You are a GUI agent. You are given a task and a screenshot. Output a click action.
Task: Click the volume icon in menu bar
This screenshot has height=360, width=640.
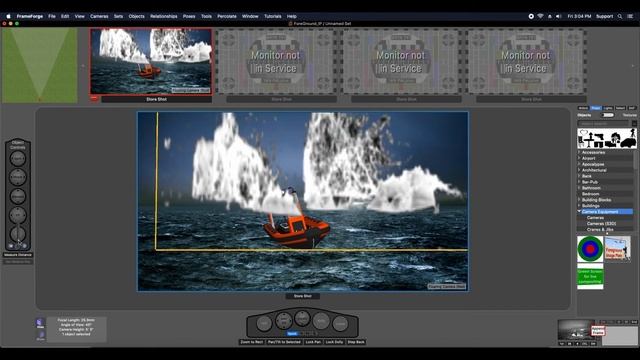pos(558,16)
